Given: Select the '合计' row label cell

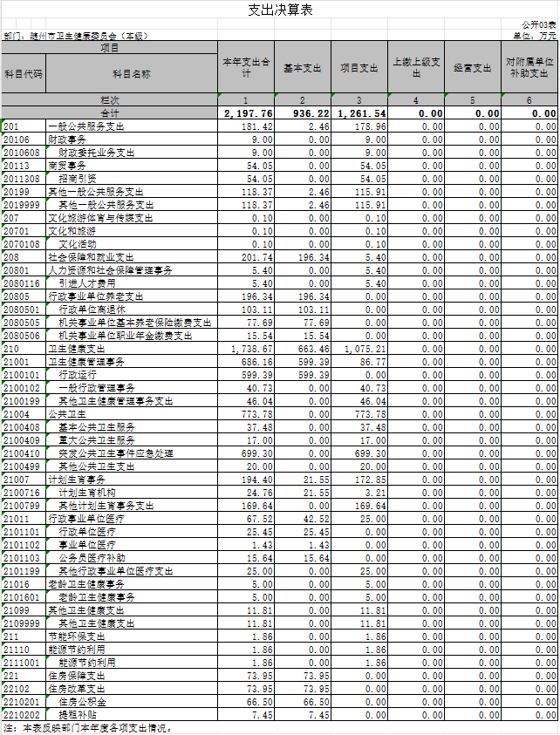Looking at the screenshot, I should tap(109, 113).
